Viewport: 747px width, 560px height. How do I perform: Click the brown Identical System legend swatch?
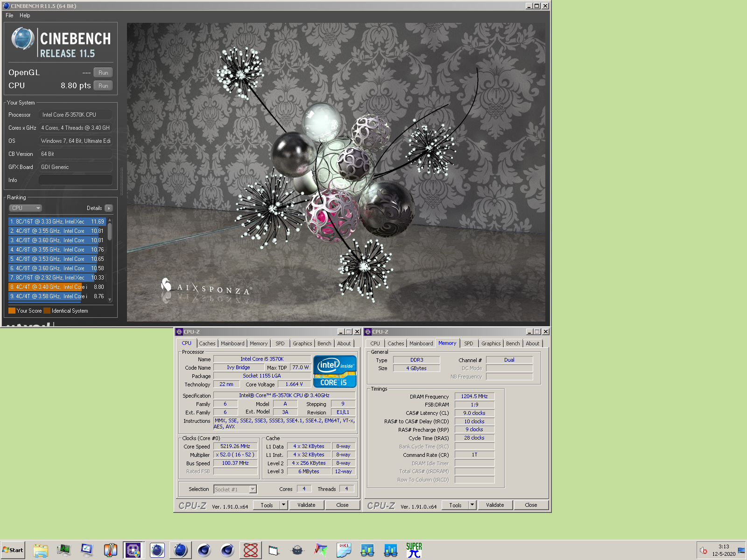point(47,311)
